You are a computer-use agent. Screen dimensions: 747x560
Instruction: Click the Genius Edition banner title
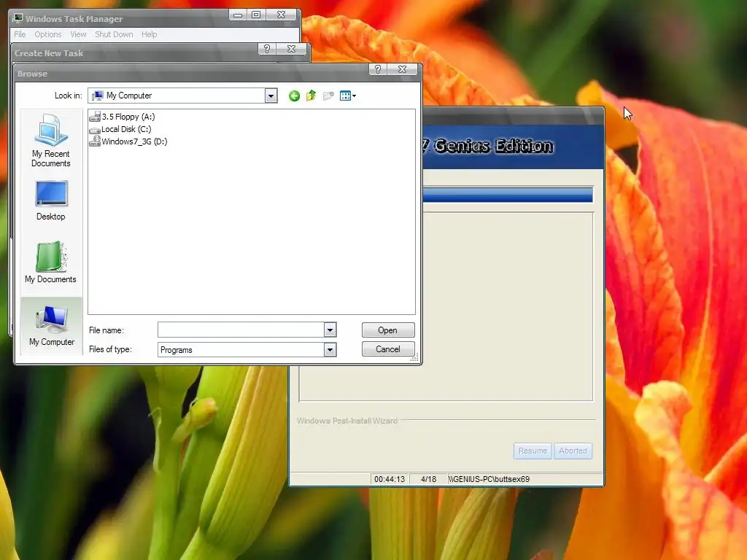click(488, 146)
